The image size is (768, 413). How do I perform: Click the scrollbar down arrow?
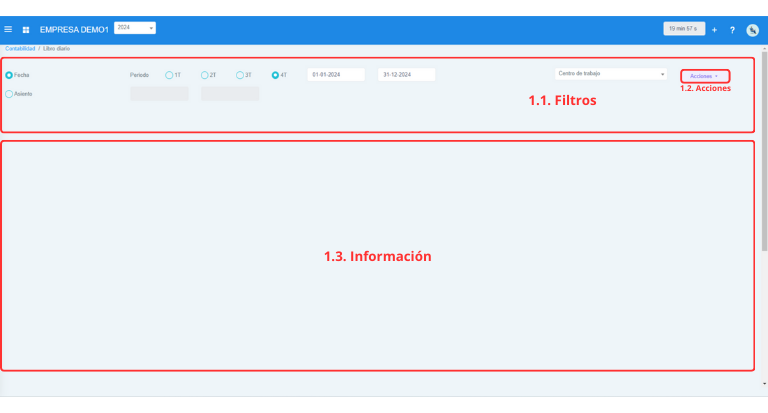[765, 384]
